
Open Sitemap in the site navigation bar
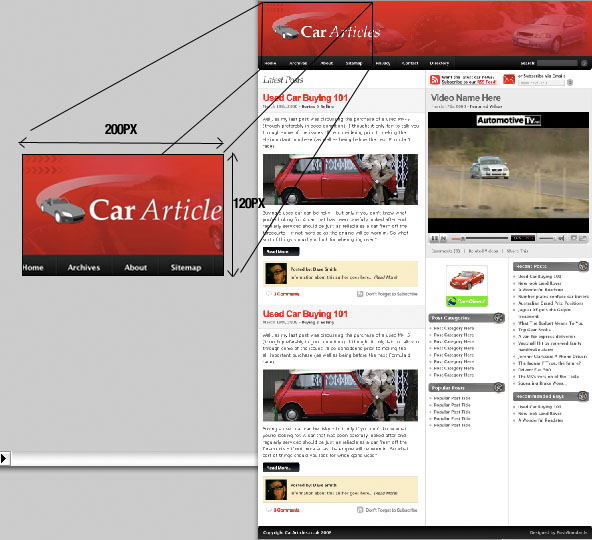354,63
